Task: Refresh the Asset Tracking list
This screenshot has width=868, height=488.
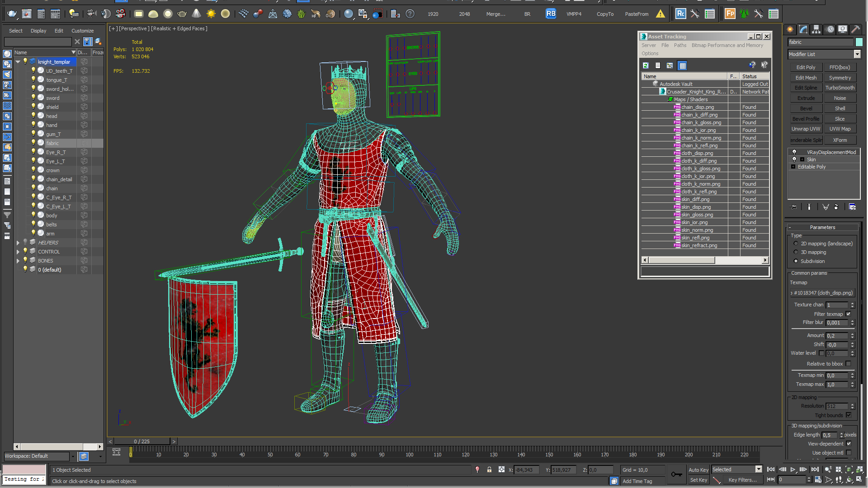Action: 646,66
